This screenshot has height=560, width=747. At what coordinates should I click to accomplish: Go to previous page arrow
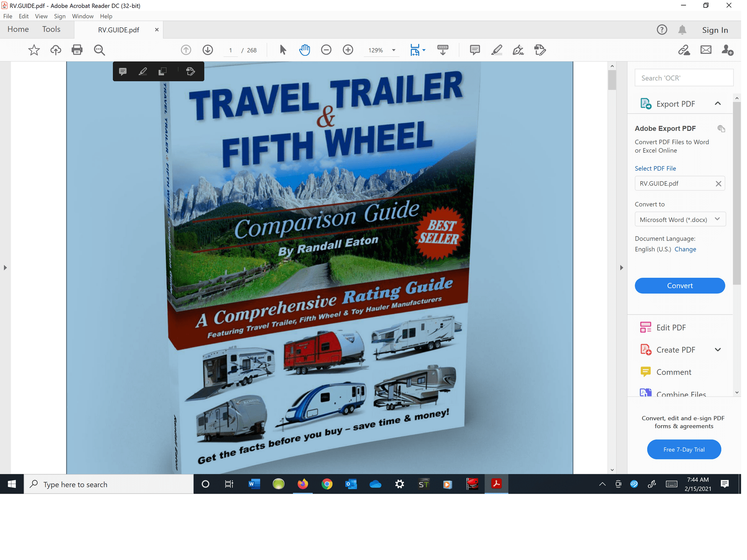point(186,50)
